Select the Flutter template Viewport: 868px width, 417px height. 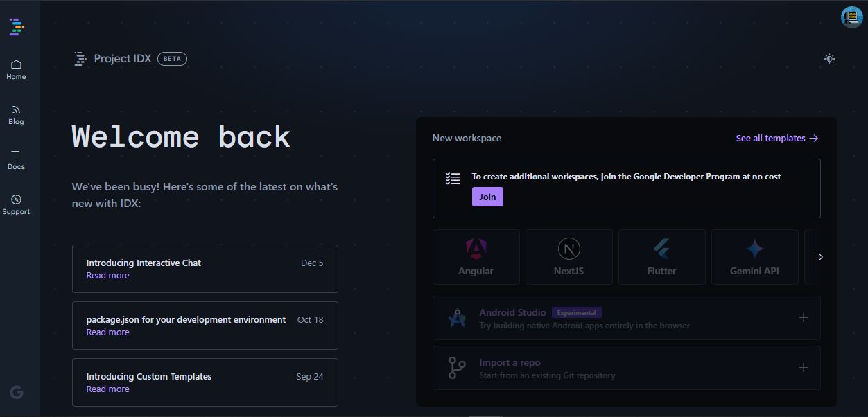[661, 257]
